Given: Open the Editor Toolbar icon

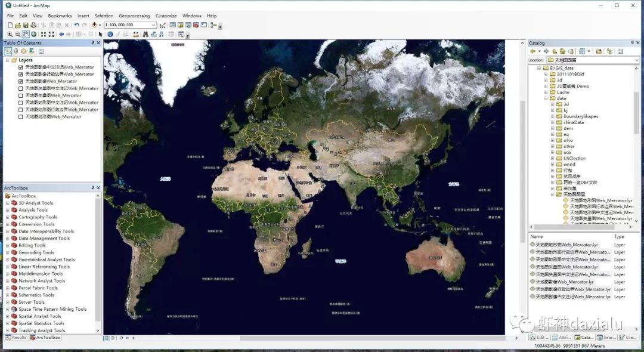Looking at the screenshot, I should click(x=163, y=25).
